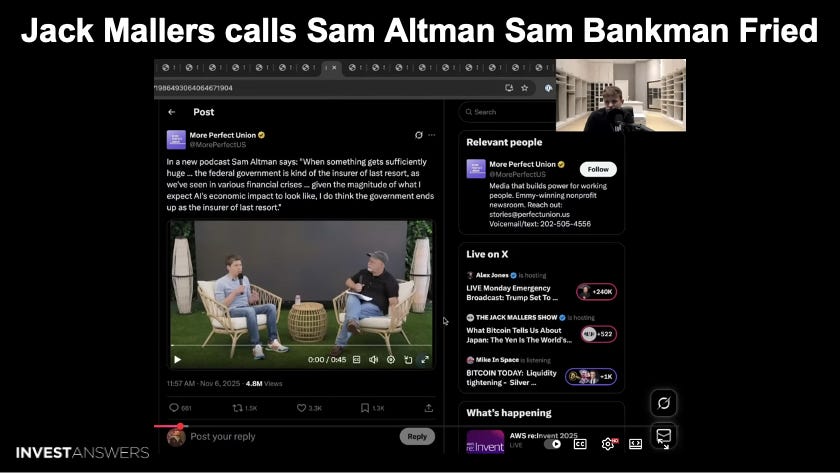
Task: Join Alex Jones LIVE Monday Emergency Broadcast
Action: [x=512, y=292]
